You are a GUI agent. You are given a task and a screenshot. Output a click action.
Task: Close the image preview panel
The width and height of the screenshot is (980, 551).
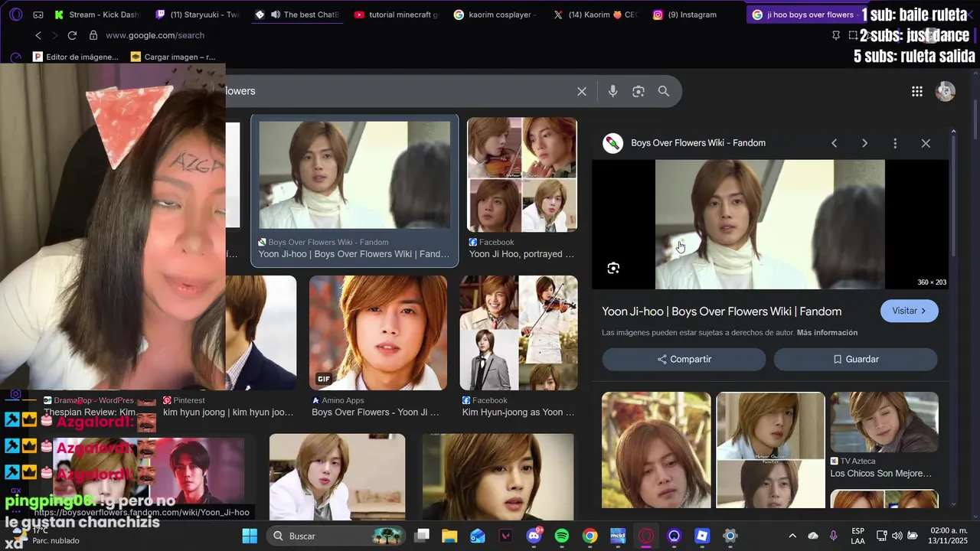pyautogui.click(x=926, y=143)
